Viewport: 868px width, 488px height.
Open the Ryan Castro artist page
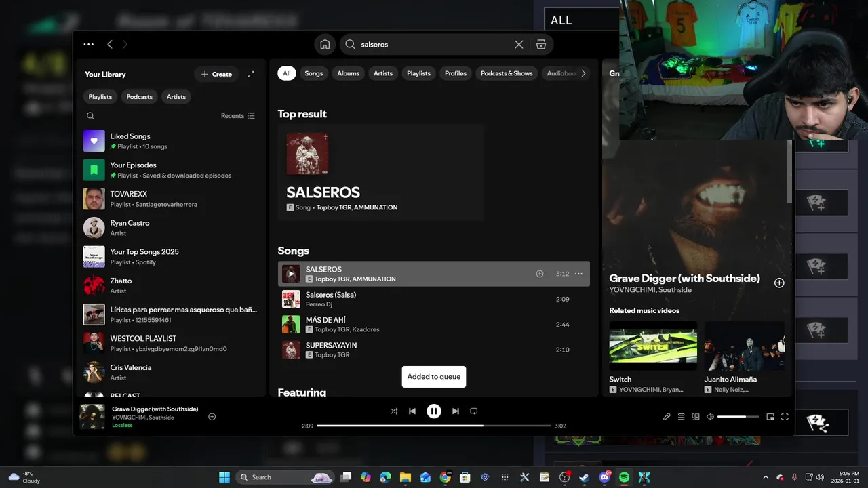pyautogui.click(x=170, y=228)
